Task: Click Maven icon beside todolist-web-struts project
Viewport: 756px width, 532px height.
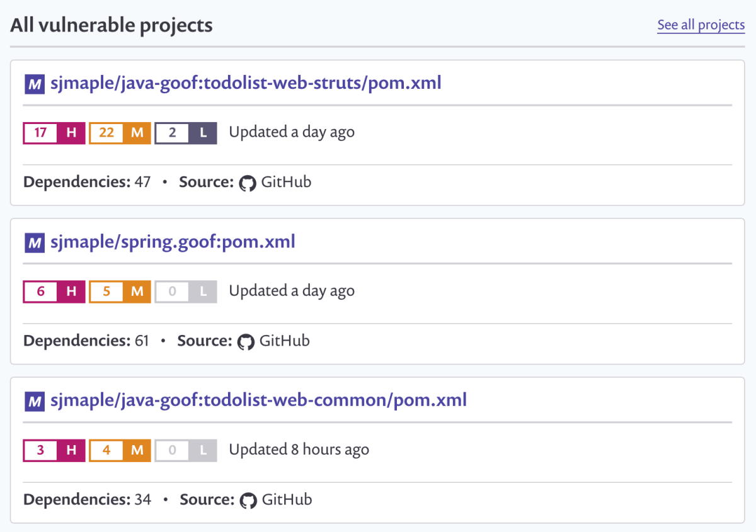Action: tap(35, 84)
